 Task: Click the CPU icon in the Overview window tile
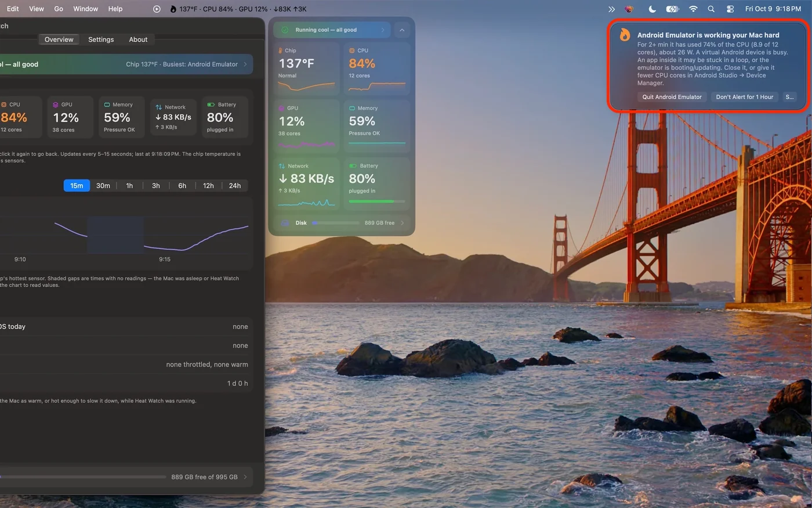coord(3,105)
